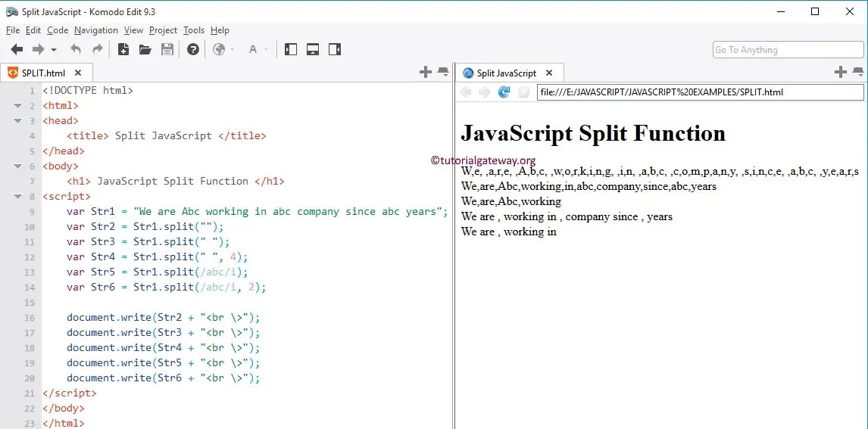868x429 pixels.
Task: Open the Navigation menu
Action: tap(95, 30)
